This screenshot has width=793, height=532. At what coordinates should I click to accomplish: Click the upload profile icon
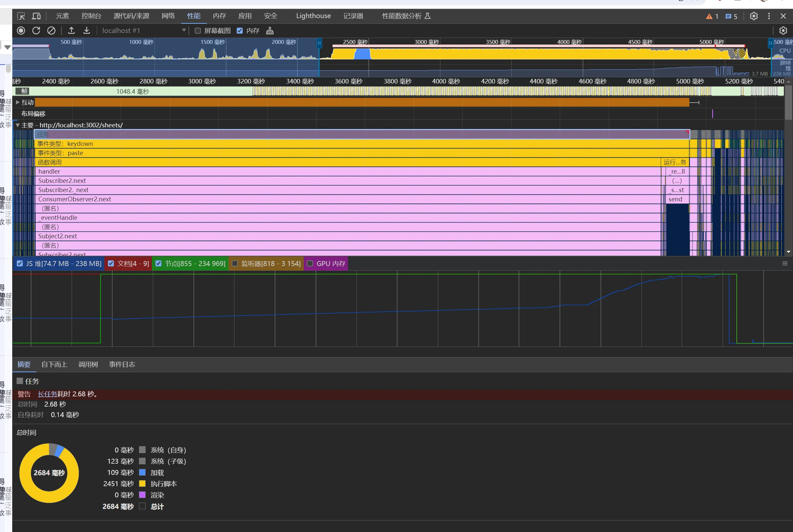click(x=71, y=31)
